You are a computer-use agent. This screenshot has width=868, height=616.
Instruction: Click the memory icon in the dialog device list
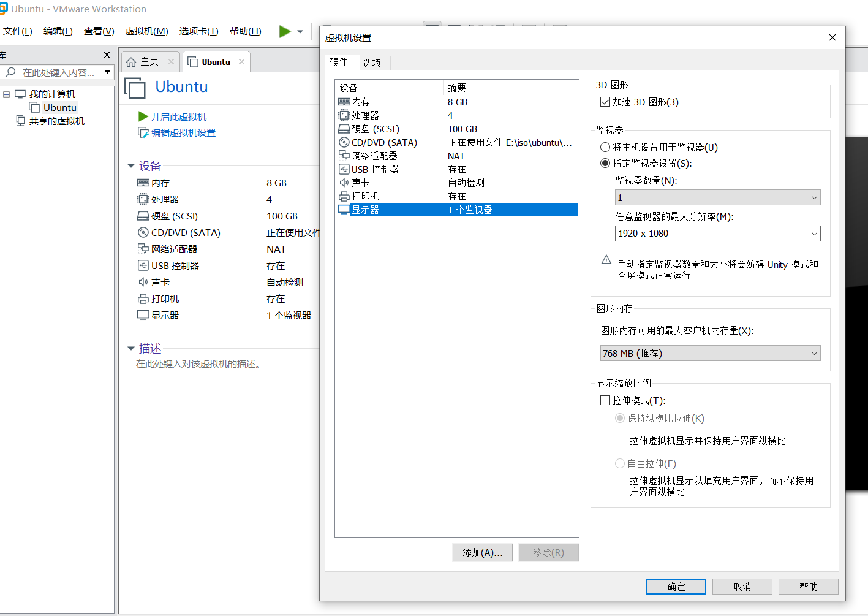pyautogui.click(x=344, y=102)
